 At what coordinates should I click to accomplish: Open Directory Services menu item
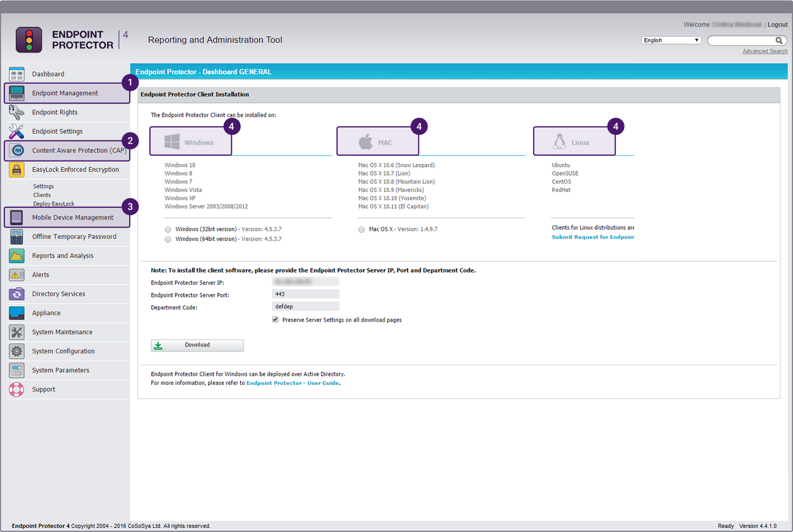[58, 294]
